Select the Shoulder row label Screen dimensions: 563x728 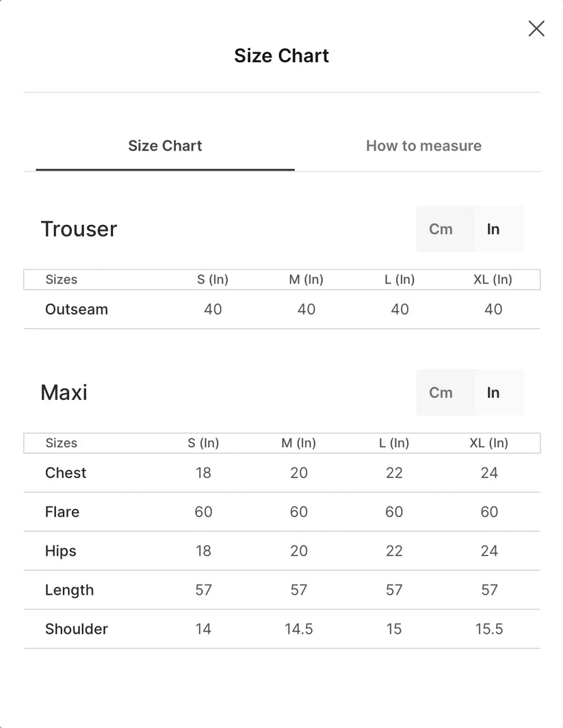click(x=76, y=629)
